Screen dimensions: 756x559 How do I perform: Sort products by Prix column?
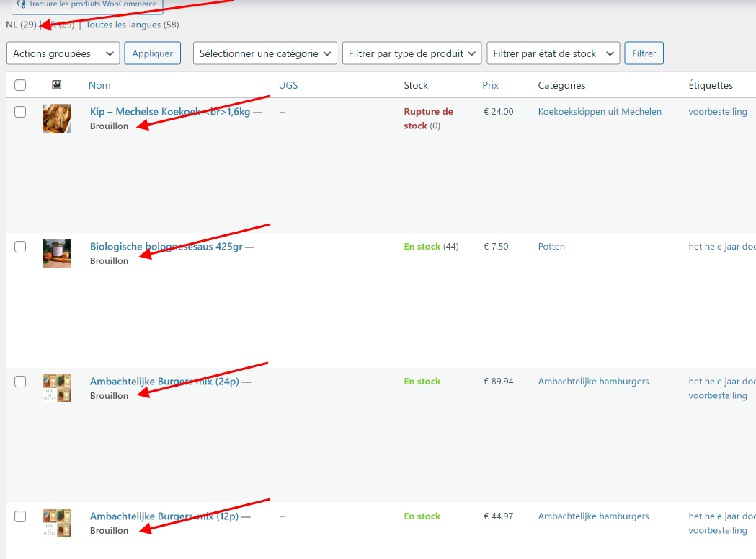(490, 85)
